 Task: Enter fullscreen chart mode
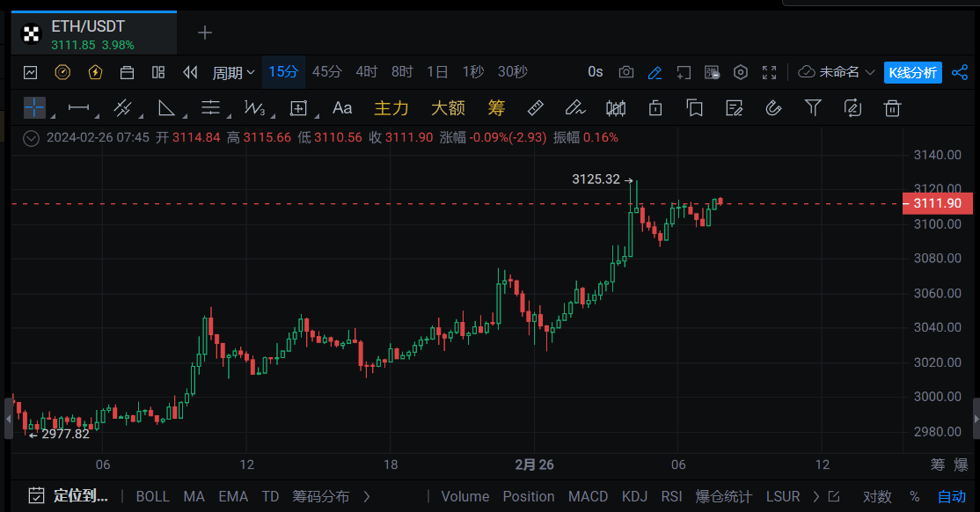coord(769,72)
